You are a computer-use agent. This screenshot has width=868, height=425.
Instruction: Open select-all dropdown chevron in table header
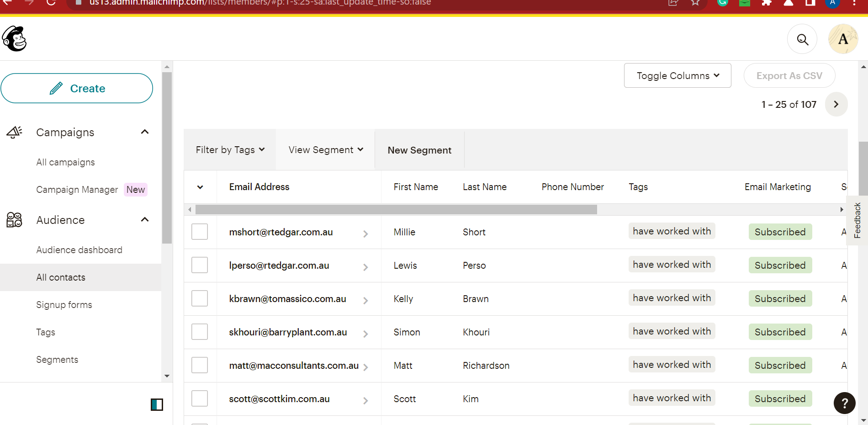[x=200, y=187]
